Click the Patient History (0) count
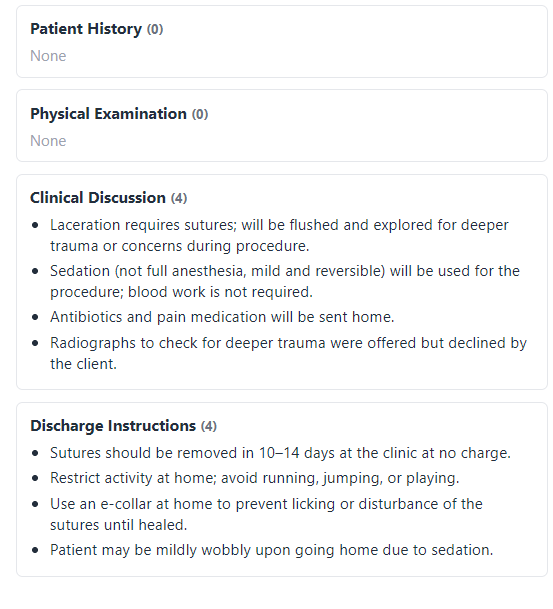The image size is (553, 609). click(155, 30)
